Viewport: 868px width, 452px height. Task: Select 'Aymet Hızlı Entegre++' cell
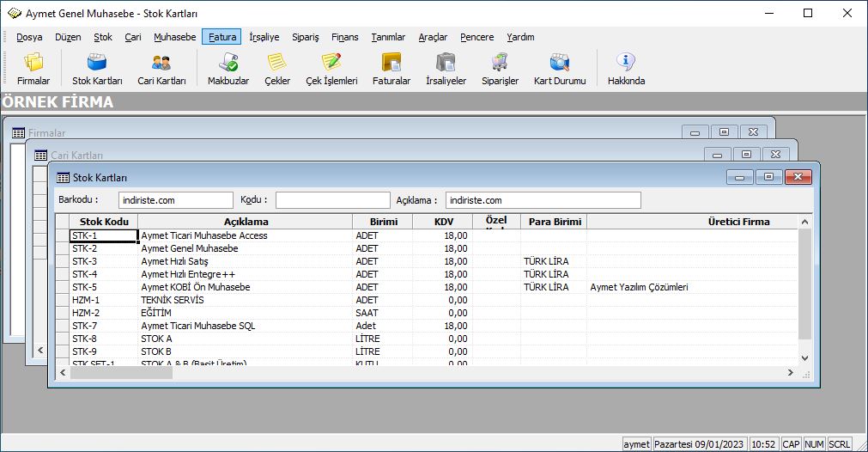pyautogui.click(x=246, y=274)
